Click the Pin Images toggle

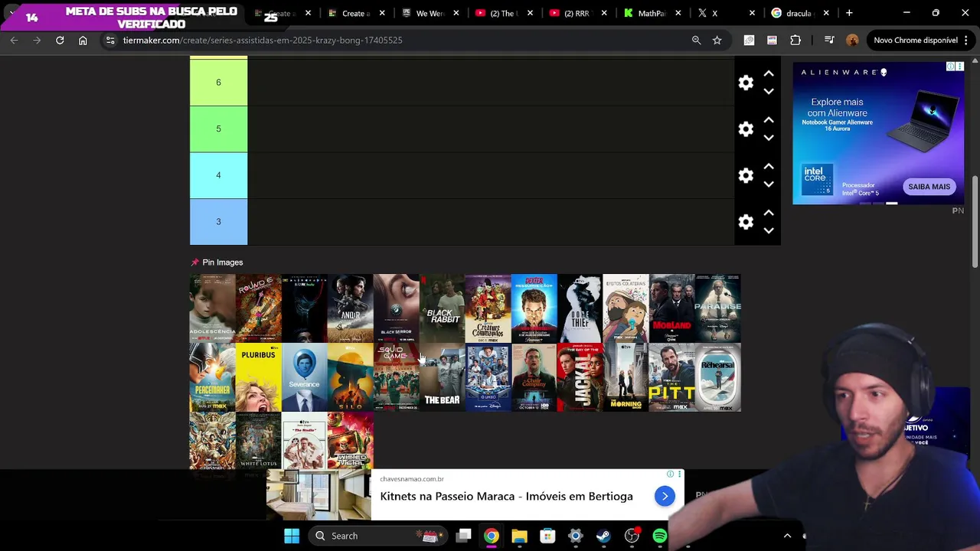click(217, 262)
